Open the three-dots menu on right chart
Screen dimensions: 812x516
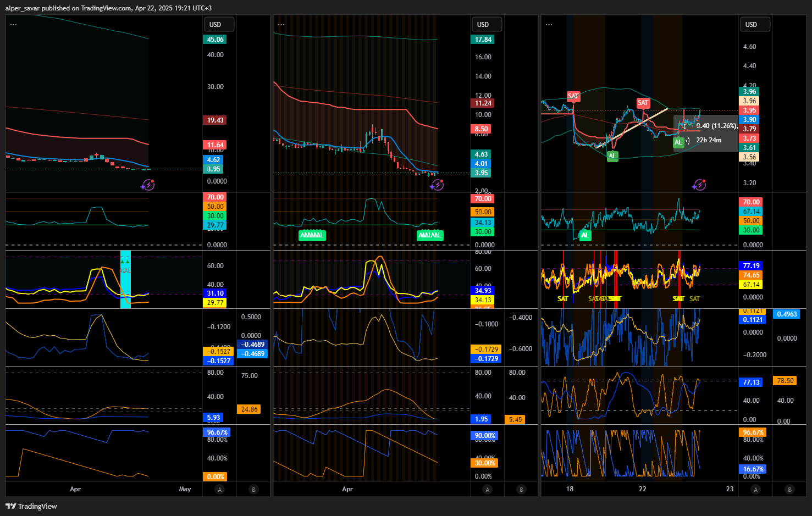[x=549, y=25]
